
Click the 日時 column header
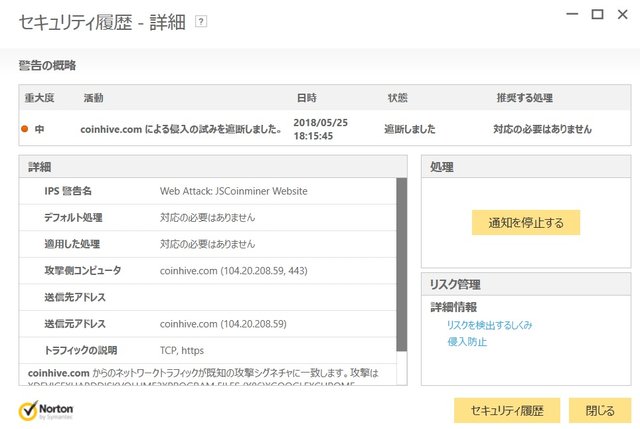307,98
